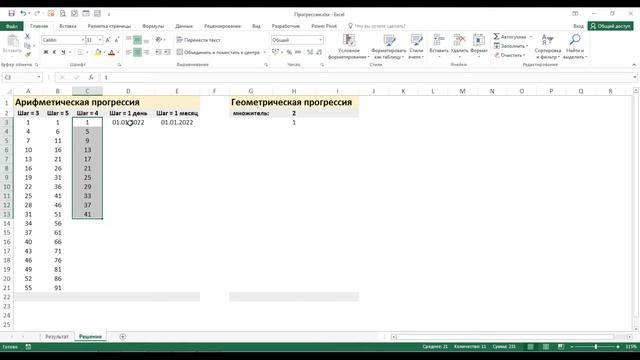
Task: Click the comma style (000) icon
Action: (x=298, y=52)
